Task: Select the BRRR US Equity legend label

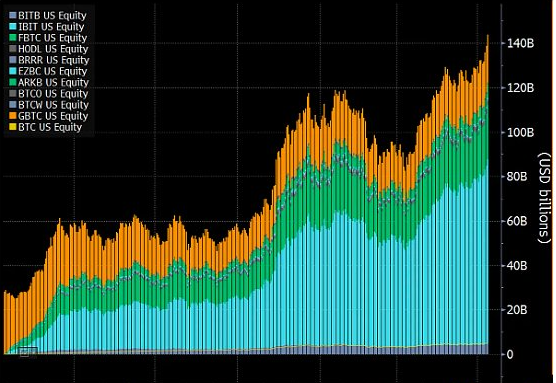Action: click(54, 60)
